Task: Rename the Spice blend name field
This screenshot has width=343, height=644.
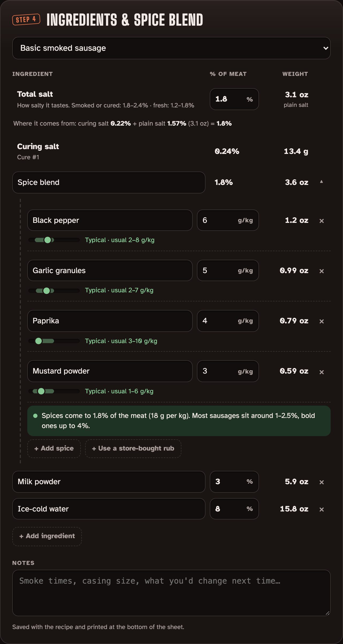Action: (x=109, y=183)
